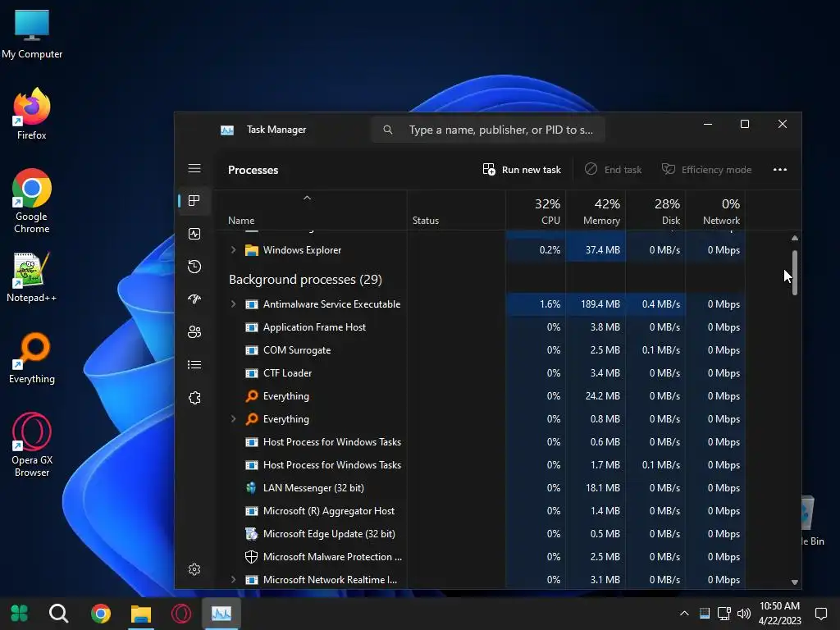
Task: Sort processes by Disk column header
Action: (655, 212)
